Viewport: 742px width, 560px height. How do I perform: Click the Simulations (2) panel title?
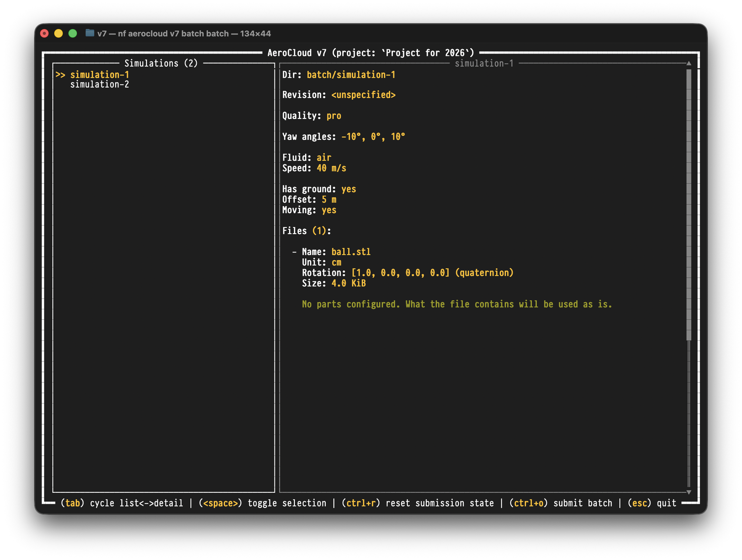click(161, 63)
